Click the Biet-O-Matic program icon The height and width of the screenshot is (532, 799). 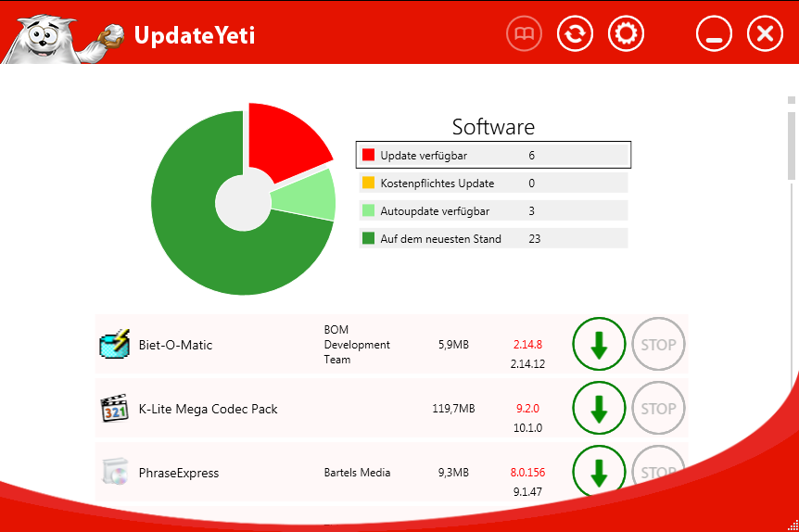[114, 345]
